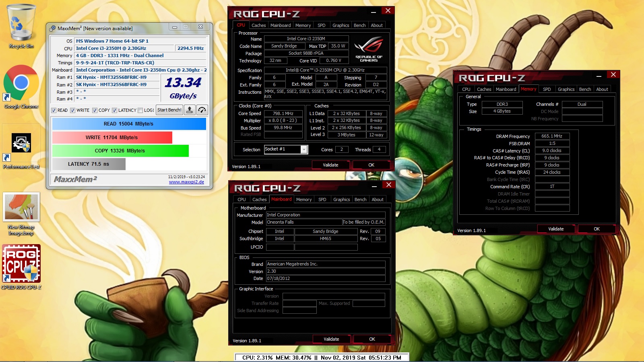Click the WRITE 11704 MByte/s result bar
644x362 pixels.
(112, 138)
